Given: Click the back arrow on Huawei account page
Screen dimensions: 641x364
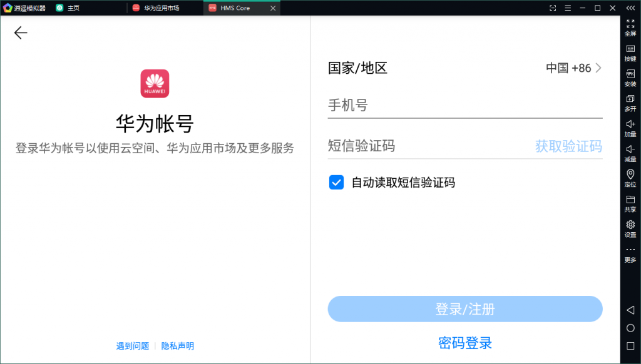Looking at the screenshot, I should (x=21, y=33).
